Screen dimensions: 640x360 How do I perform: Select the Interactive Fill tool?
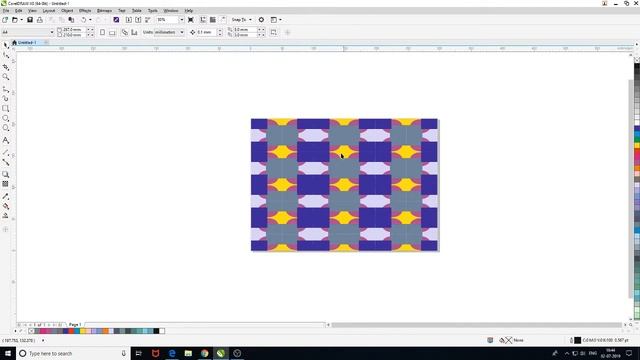pos(6,206)
